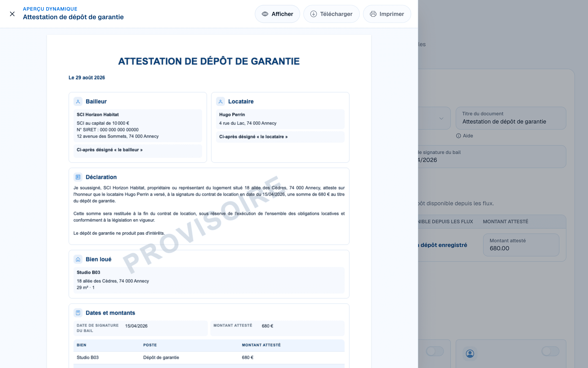Click Ci-après désigné « le bailleur » text
This screenshot has height=368, width=588.
(110, 150)
